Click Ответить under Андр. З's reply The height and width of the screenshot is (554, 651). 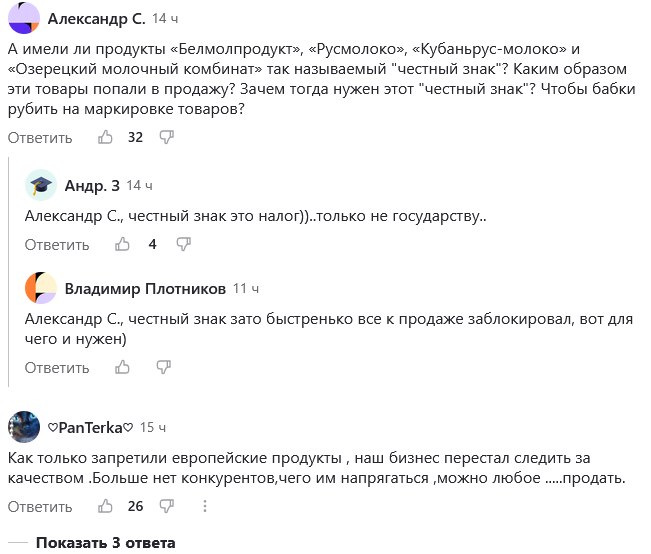57,244
